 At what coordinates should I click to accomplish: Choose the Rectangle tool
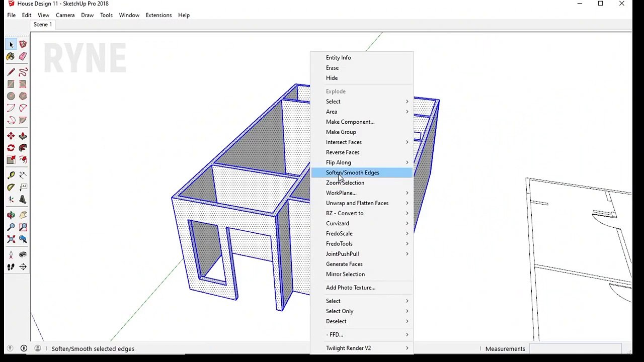pyautogui.click(x=11, y=84)
